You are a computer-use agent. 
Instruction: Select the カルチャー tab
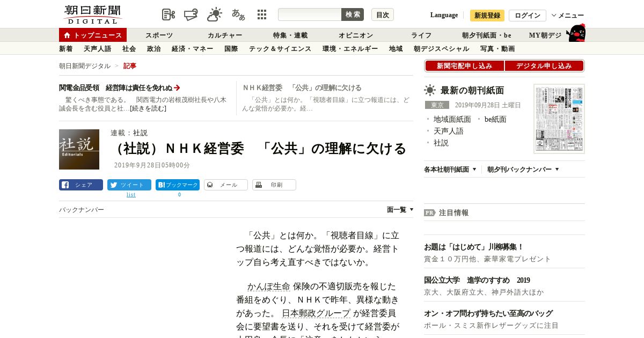[x=225, y=35]
